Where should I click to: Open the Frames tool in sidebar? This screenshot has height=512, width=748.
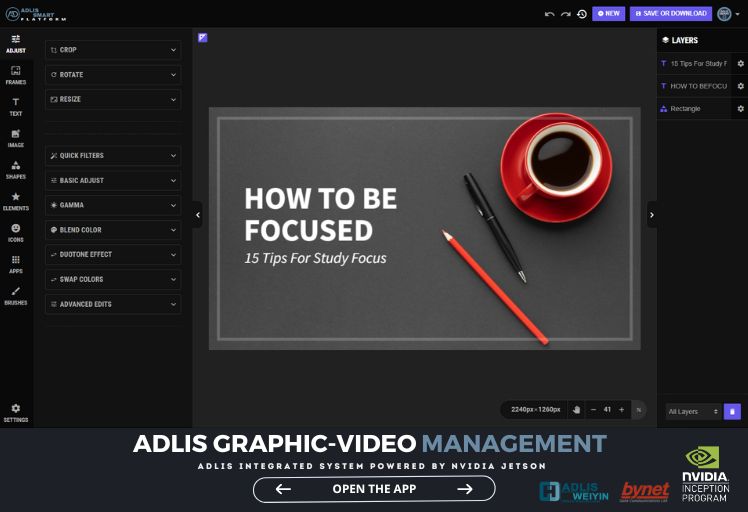click(15, 73)
